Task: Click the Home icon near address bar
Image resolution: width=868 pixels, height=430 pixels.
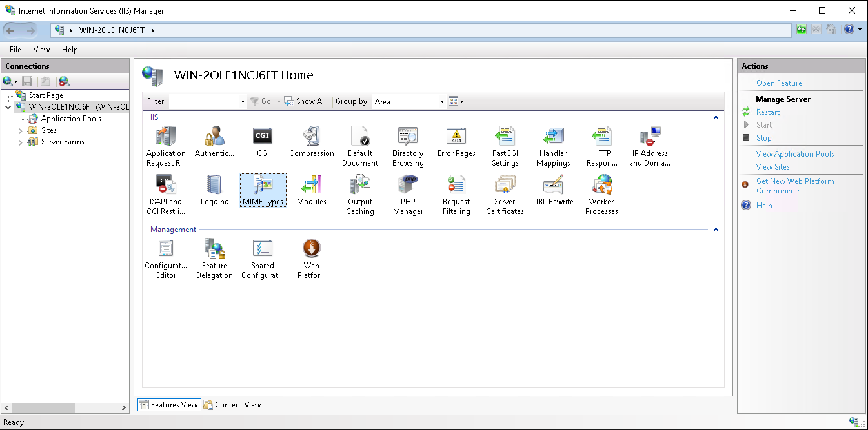Action: click(x=831, y=30)
